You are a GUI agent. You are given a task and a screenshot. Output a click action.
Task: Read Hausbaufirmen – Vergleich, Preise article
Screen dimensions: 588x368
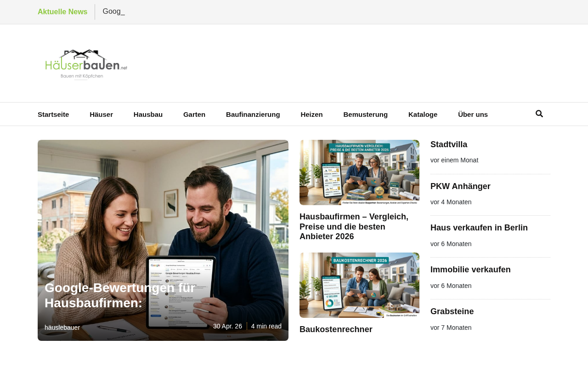[354, 227]
